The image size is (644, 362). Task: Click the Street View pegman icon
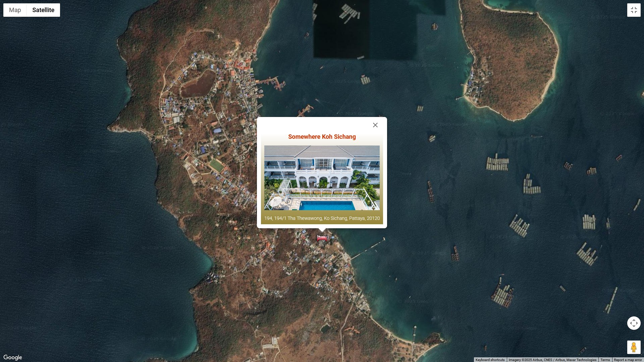tap(634, 347)
